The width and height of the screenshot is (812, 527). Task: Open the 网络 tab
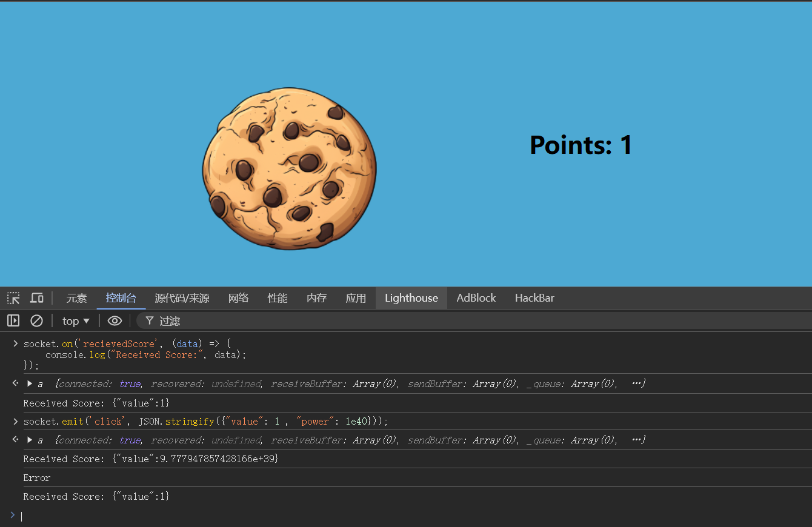click(238, 298)
